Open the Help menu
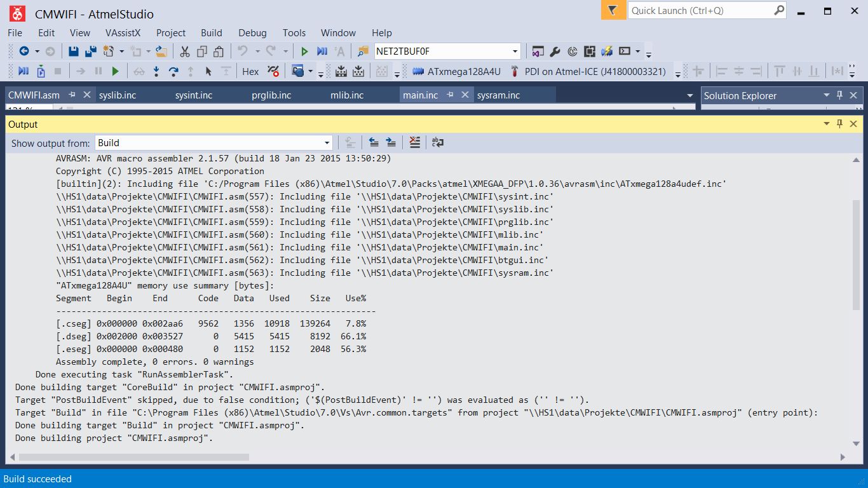This screenshot has width=868, height=488. point(382,32)
